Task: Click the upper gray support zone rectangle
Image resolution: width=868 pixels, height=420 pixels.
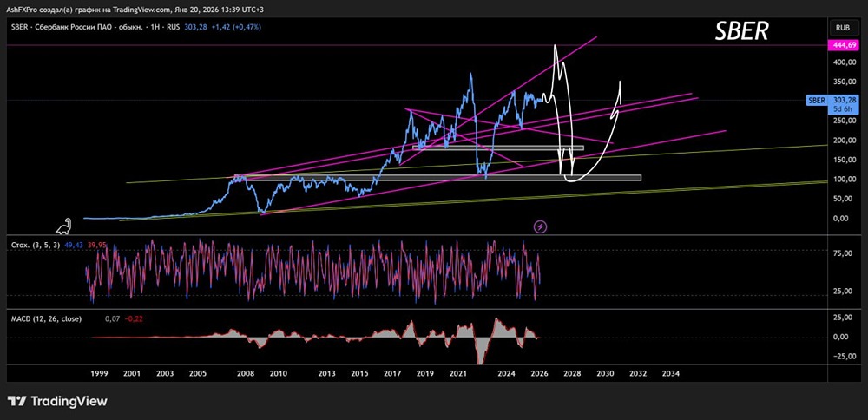Action: click(498, 148)
